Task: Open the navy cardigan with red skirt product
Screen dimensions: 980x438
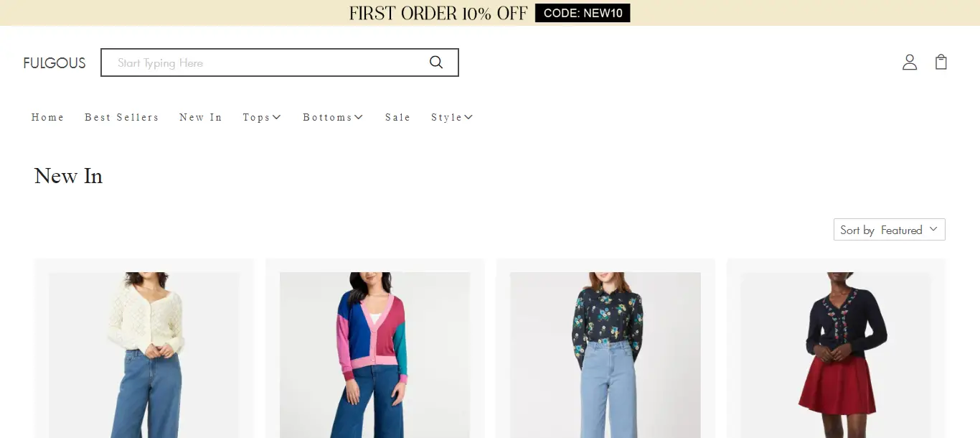Action: [x=836, y=355]
